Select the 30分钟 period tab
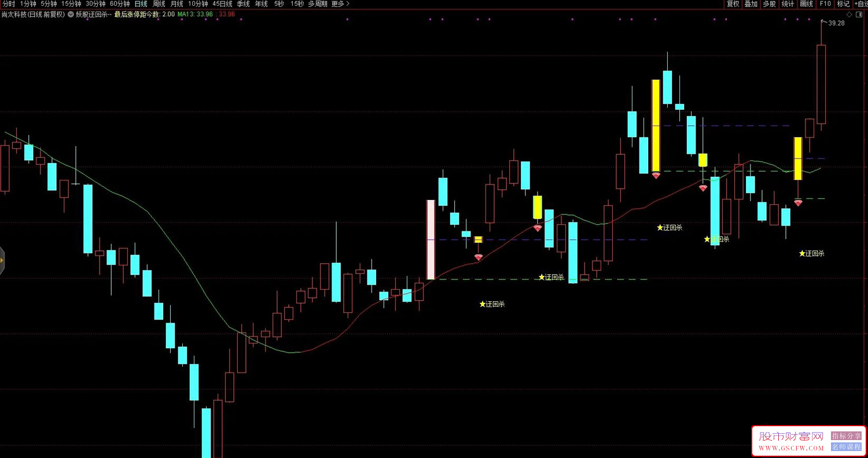Screen dimensions: 868x458 click(x=95, y=3)
